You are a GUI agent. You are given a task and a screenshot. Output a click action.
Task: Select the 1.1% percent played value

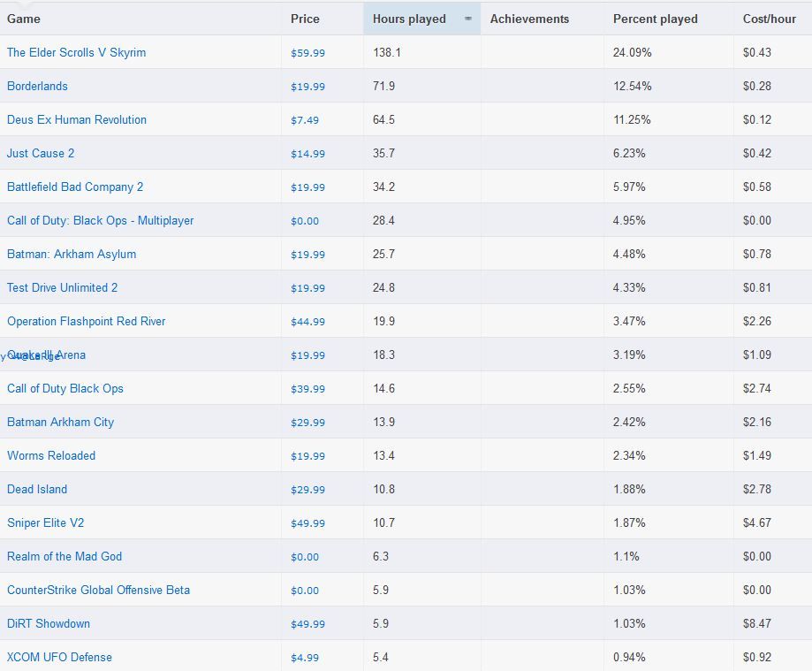[626, 556]
